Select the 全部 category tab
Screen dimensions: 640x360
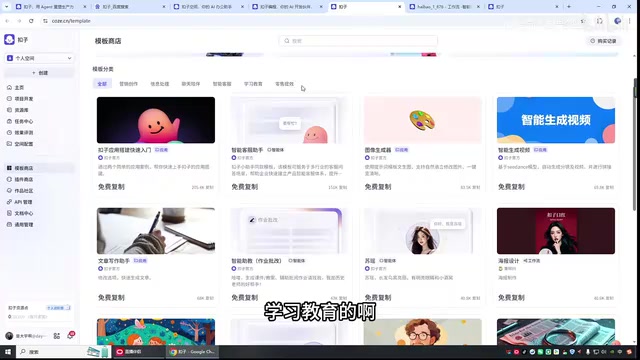click(x=102, y=84)
